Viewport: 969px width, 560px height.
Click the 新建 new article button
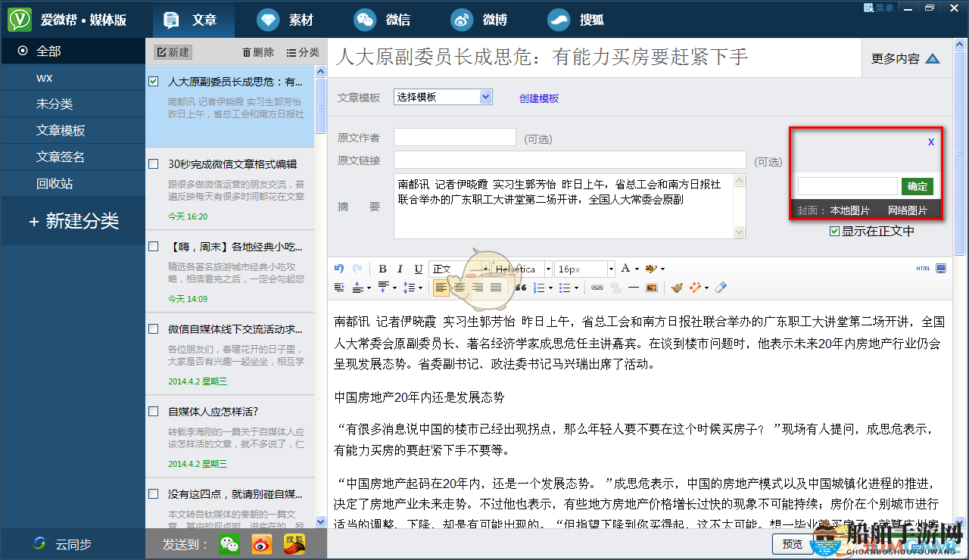pos(173,52)
